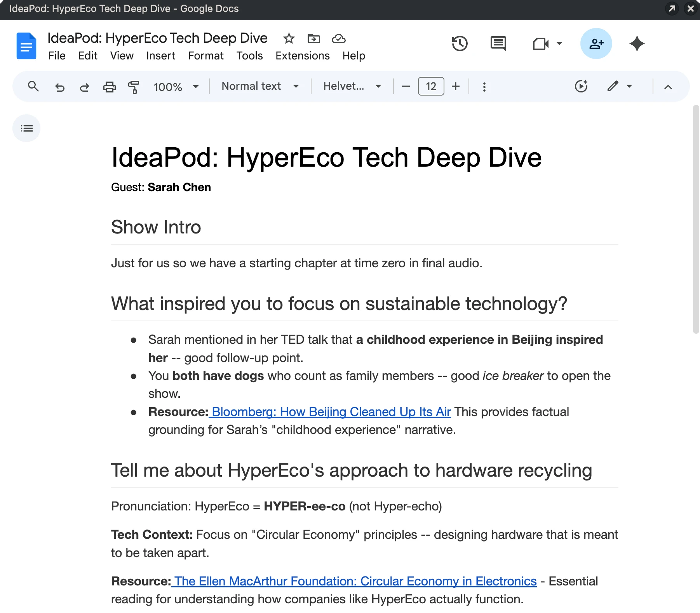The image size is (700, 613).
Task: Open the Format menu
Action: pos(205,56)
